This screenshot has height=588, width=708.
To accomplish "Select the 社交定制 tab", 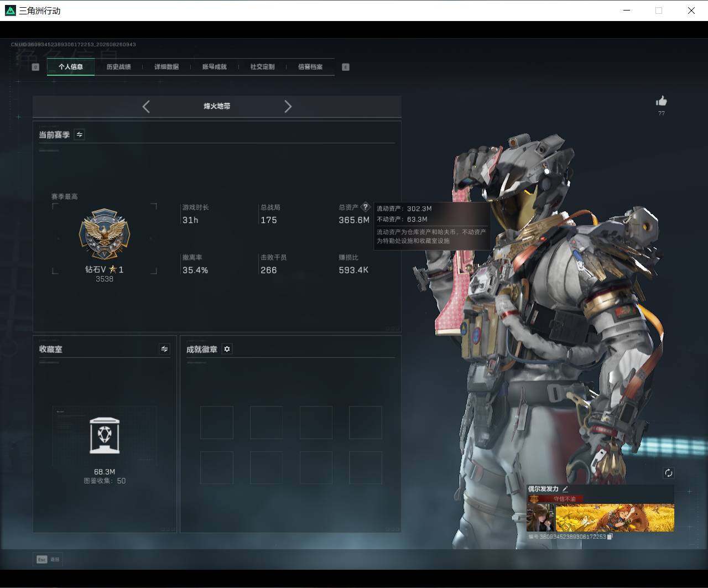I will click(262, 67).
